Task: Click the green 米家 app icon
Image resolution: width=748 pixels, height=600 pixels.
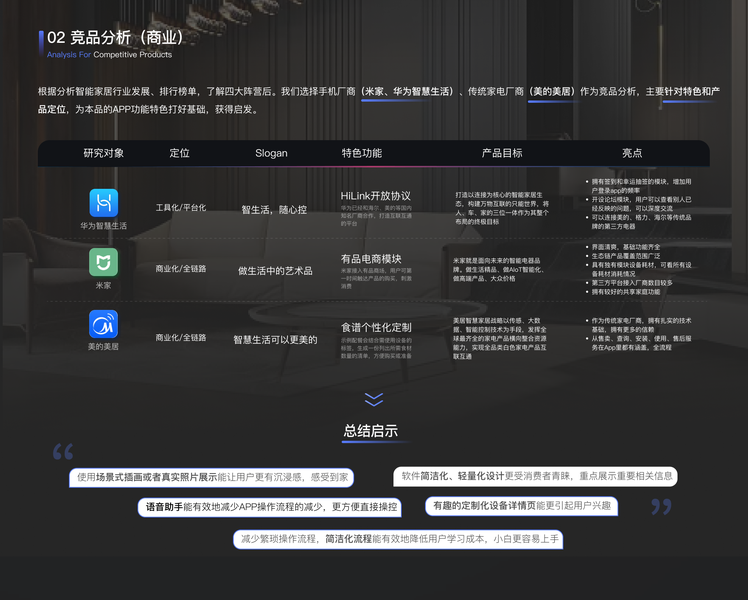Action: tap(104, 262)
